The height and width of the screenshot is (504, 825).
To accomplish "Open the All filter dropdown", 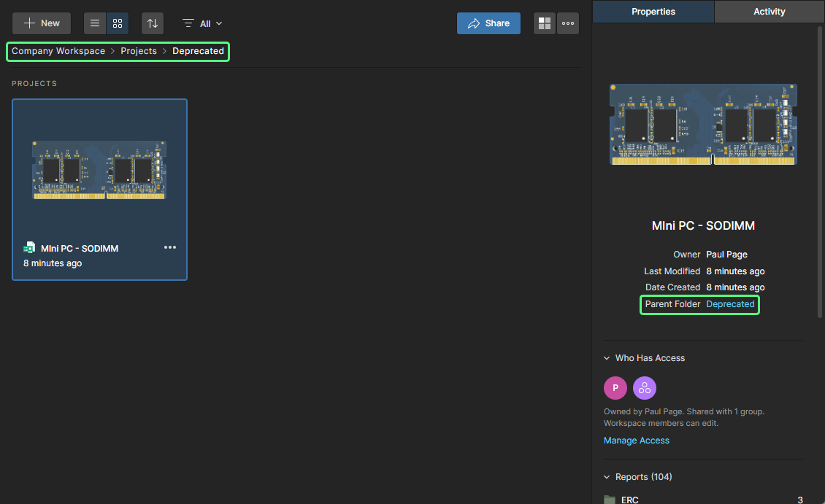I will pyautogui.click(x=203, y=23).
